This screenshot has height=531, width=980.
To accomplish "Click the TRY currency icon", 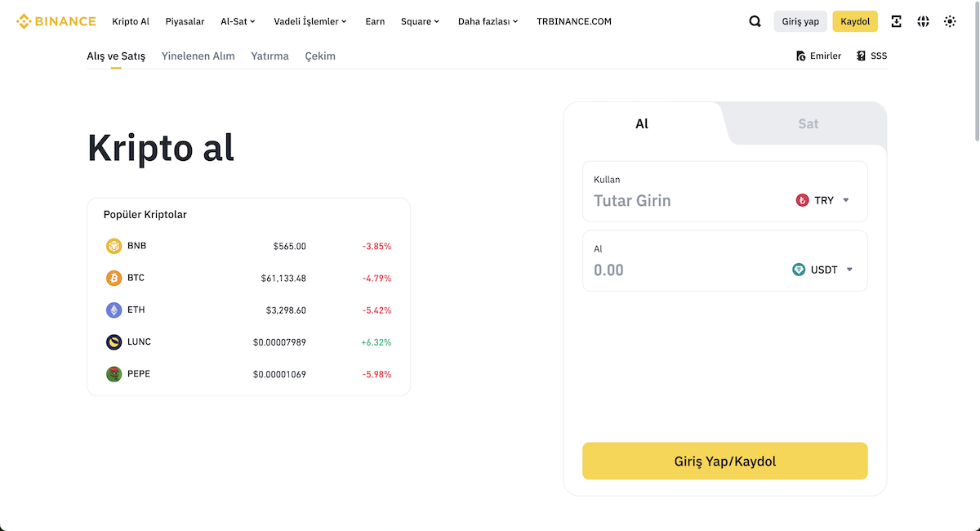I will coord(803,199).
